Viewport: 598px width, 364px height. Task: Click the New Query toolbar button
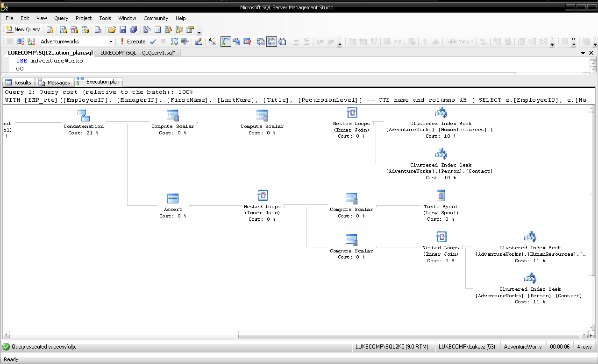(x=23, y=29)
